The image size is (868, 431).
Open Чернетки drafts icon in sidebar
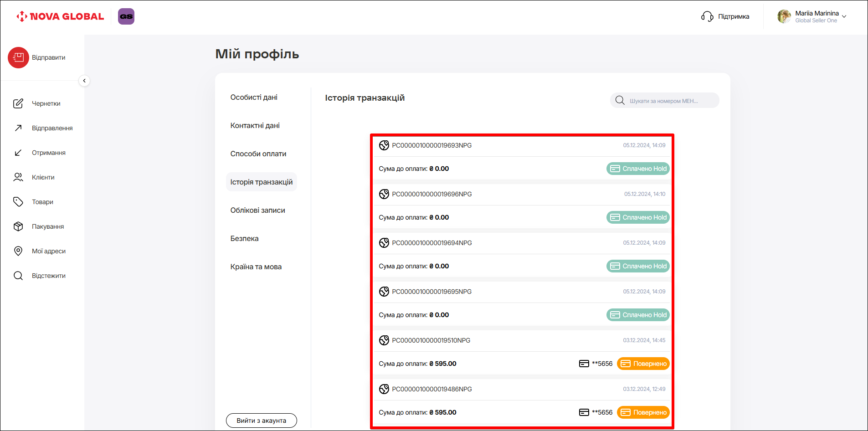pyautogui.click(x=18, y=103)
